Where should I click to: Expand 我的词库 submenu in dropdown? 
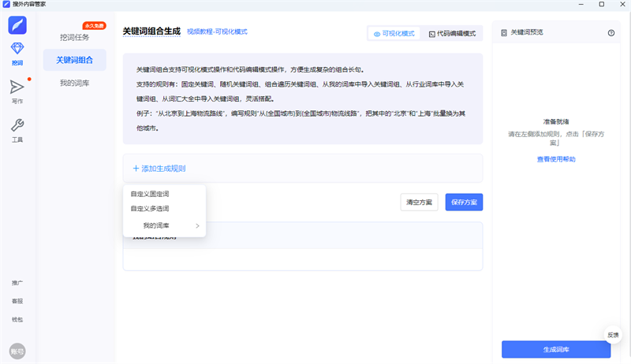165,225
